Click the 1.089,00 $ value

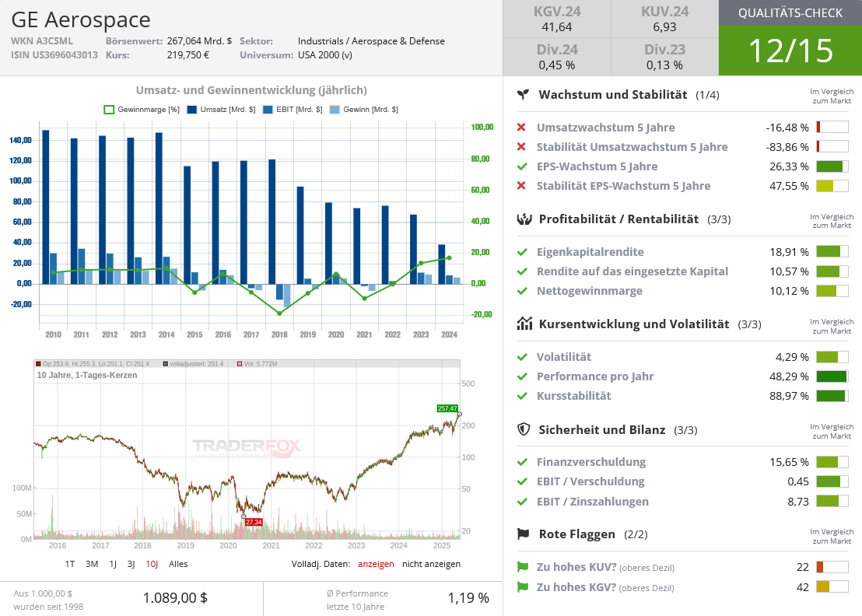pyautogui.click(x=175, y=598)
